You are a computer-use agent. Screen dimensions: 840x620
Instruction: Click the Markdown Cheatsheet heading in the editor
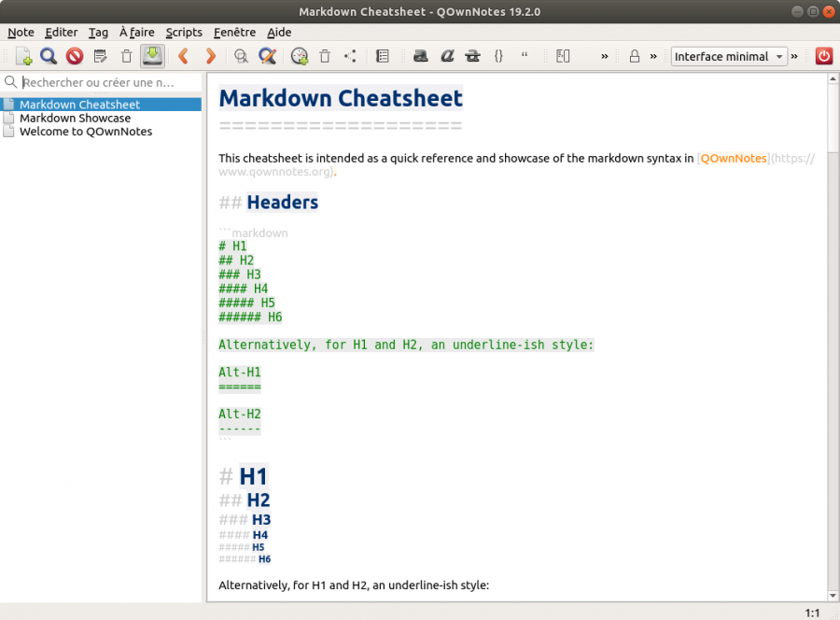(341, 98)
